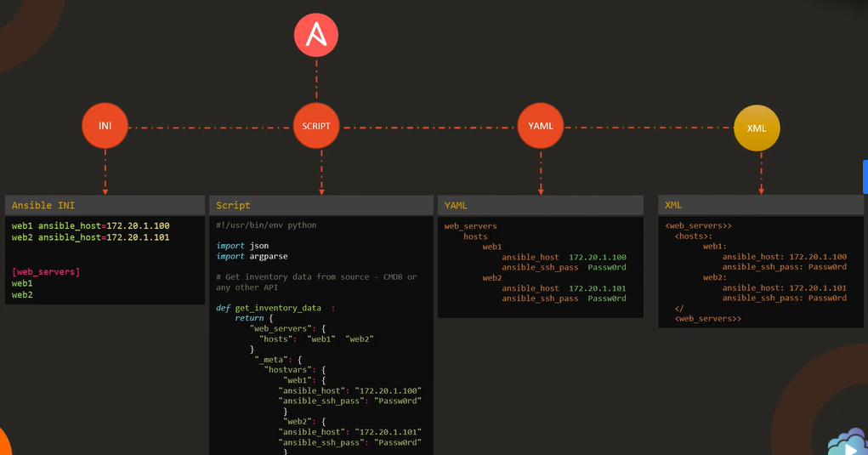868x455 pixels.
Task: Click the XML panel header
Action: click(x=761, y=205)
